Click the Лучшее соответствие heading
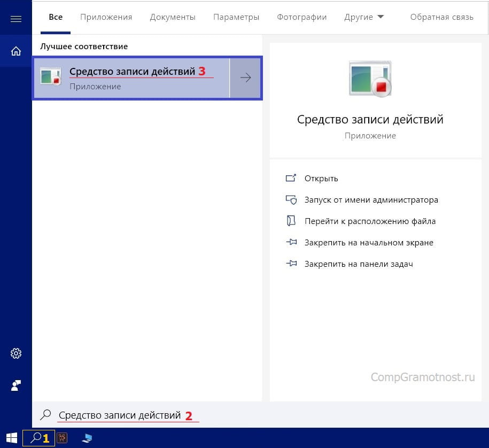This screenshot has width=489, height=448. [84, 47]
